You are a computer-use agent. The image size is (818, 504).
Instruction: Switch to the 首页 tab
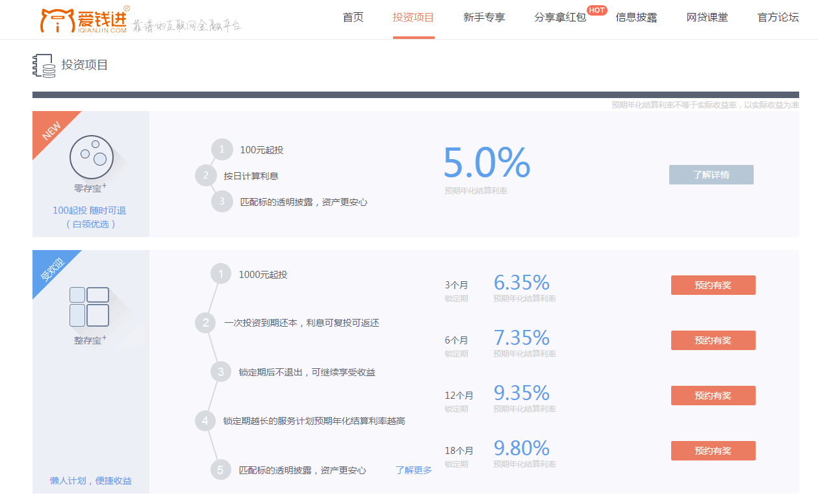(x=353, y=18)
